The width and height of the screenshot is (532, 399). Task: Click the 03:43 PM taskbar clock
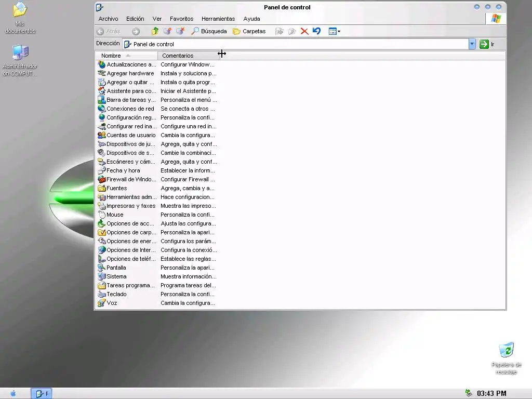[x=491, y=393]
